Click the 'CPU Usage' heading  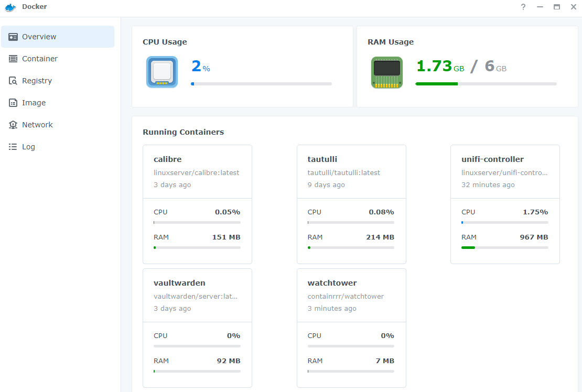click(x=165, y=42)
